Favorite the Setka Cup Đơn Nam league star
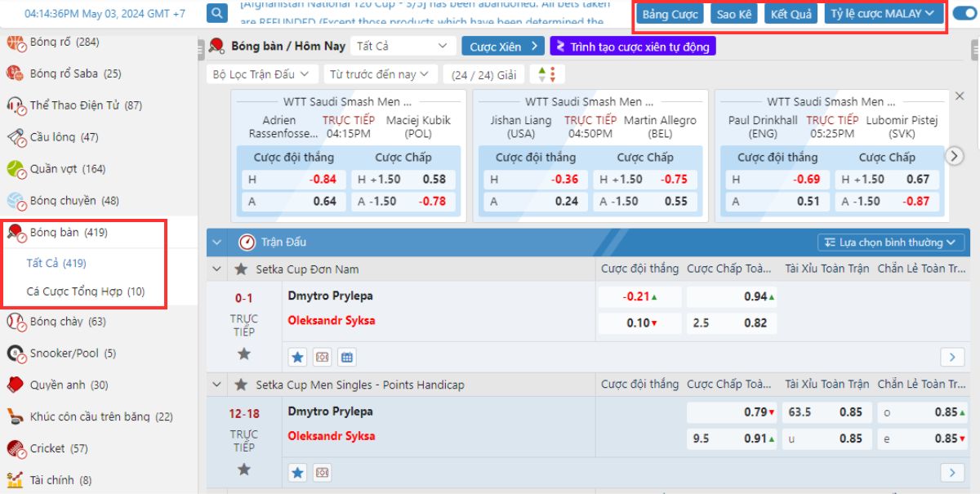 pyautogui.click(x=241, y=269)
